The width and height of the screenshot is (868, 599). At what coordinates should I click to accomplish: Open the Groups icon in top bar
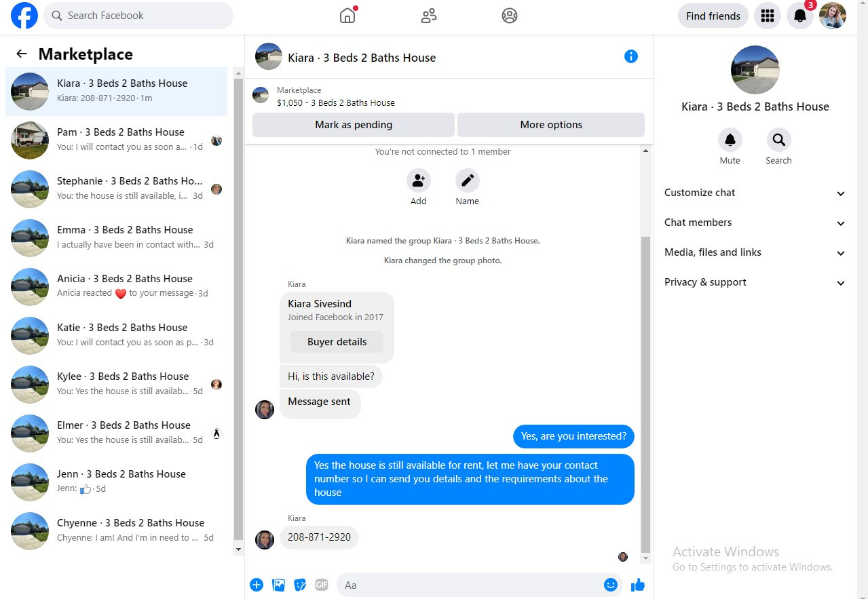coord(510,16)
